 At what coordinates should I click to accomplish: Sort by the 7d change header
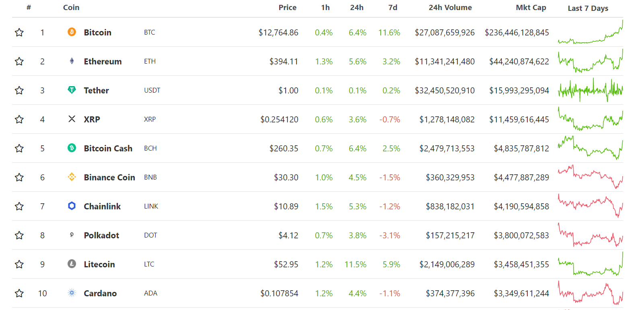(x=393, y=8)
